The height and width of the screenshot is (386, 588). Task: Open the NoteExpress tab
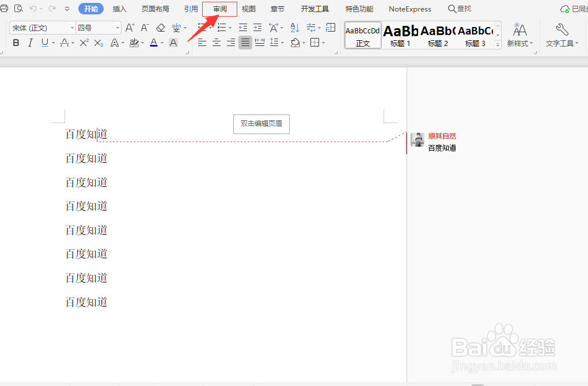pyautogui.click(x=410, y=9)
